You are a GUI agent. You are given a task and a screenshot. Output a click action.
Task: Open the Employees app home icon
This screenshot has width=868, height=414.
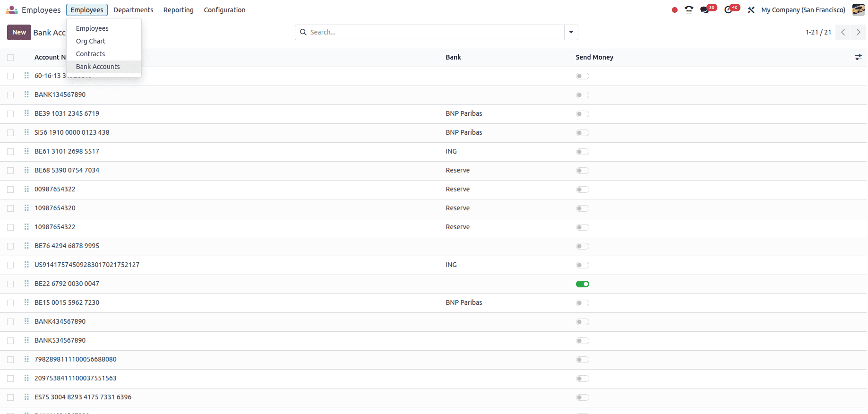click(x=12, y=10)
